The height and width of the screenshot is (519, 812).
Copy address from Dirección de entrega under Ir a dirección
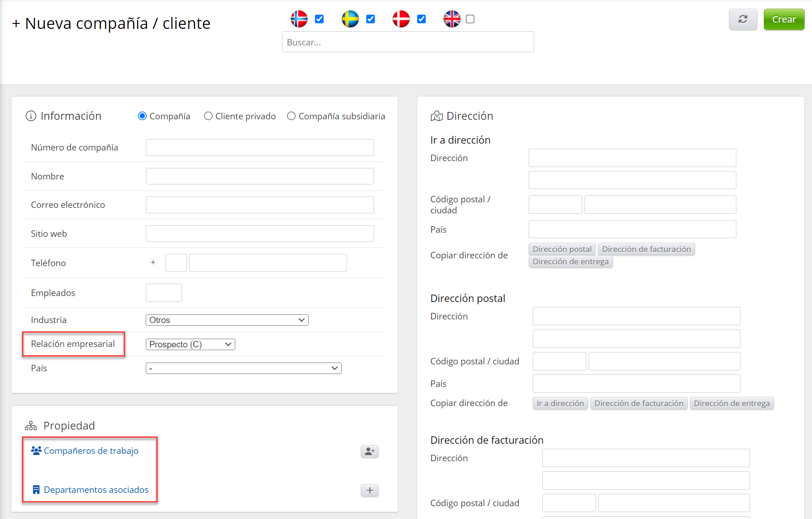point(570,262)
